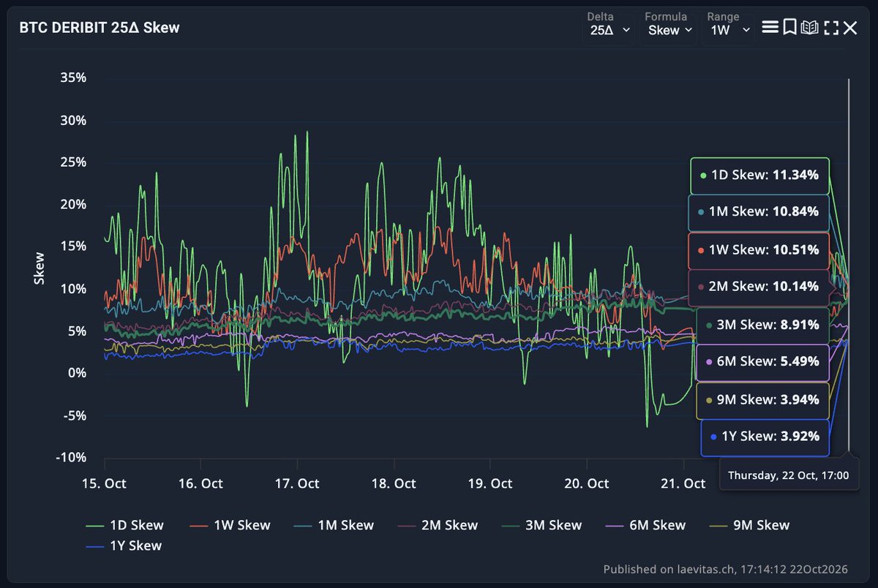Click the 6M Skew: 5.49% tooltip
This screenshot has width=878, height=588.
(762, 362)
